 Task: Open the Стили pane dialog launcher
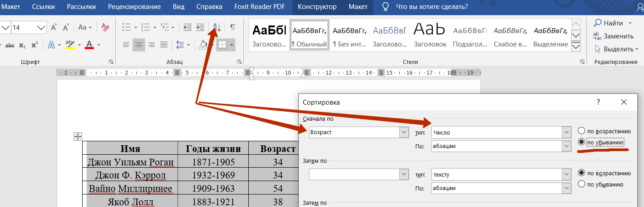pos(582,62)
